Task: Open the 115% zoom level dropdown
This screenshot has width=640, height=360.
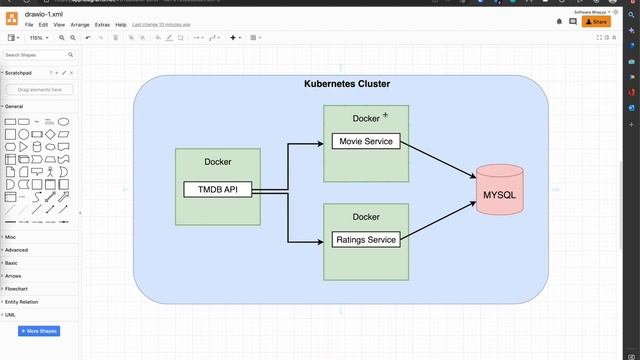Action: click(x=39, y=38)
